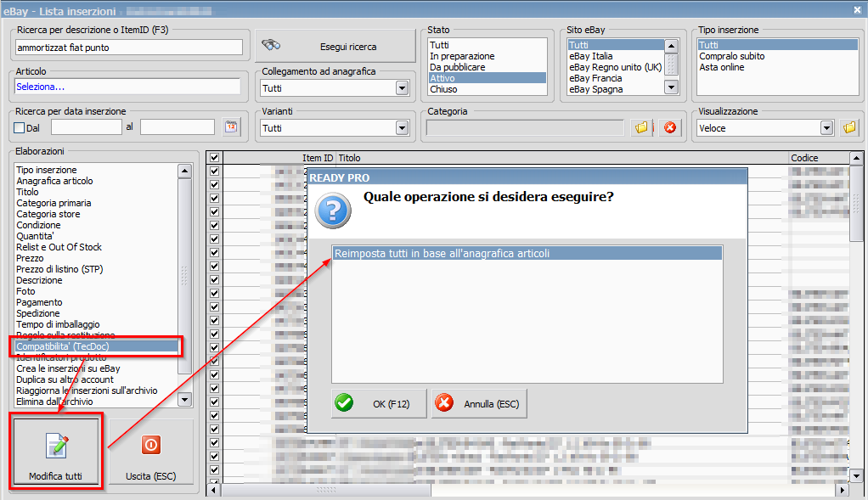
Task: Select Prezzo di listino (STP)
Action: point(96,269)
